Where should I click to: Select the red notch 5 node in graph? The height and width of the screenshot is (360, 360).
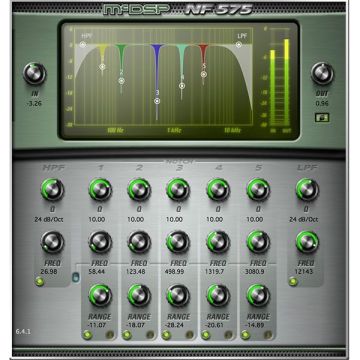[x=204, y=74]
